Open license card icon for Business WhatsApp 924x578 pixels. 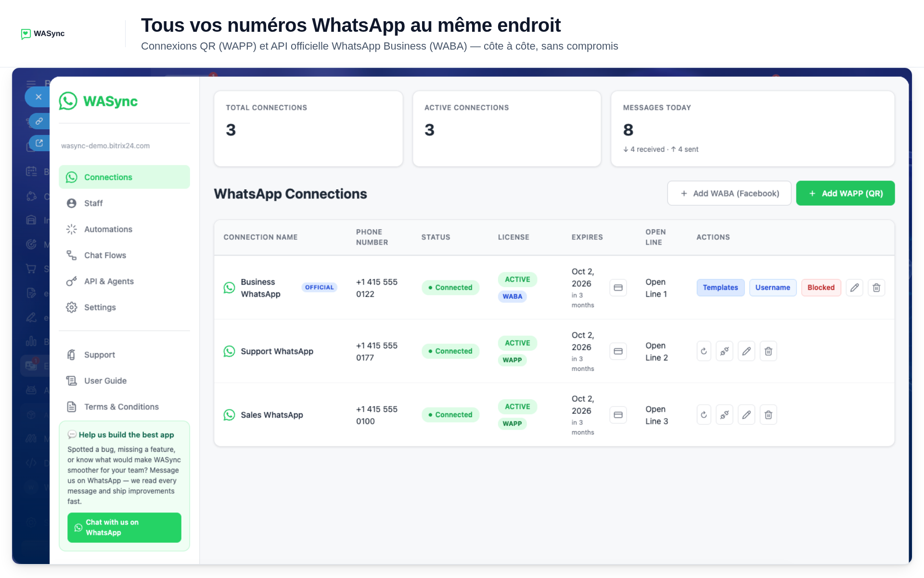[x=618, y=288]
